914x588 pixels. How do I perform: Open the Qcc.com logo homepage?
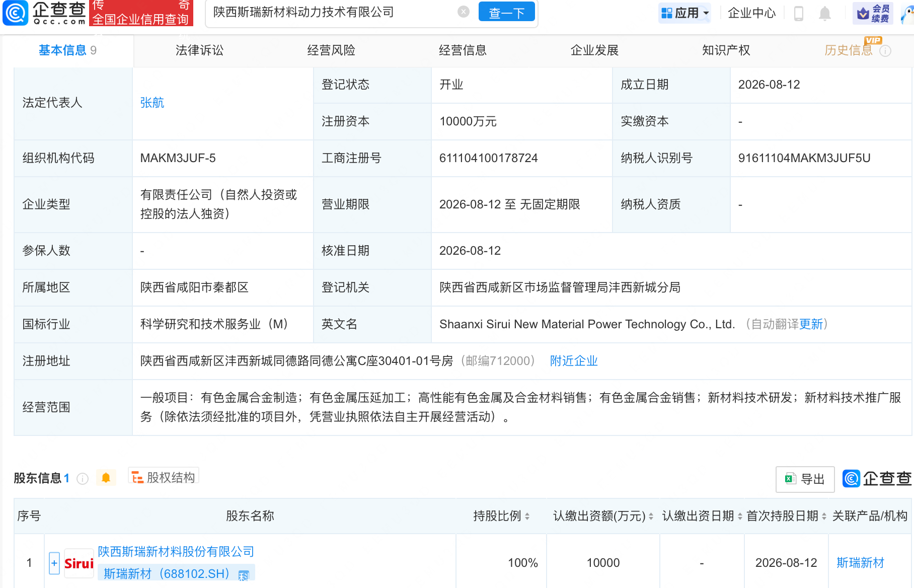pos(44,13)
